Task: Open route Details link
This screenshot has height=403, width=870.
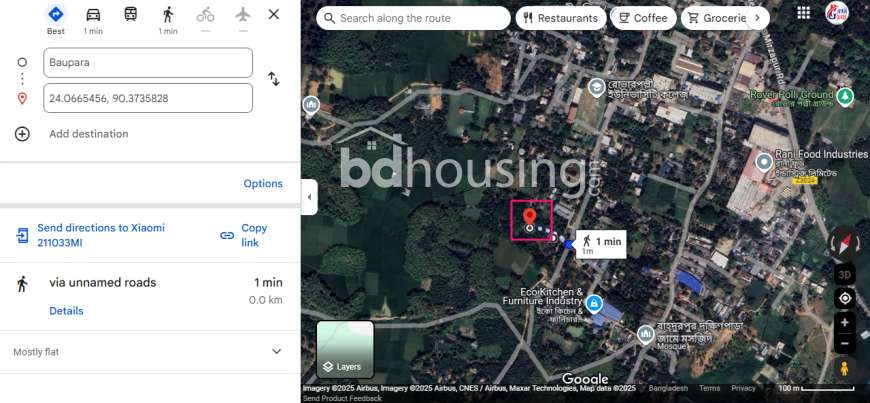Action: pos(66,311)
